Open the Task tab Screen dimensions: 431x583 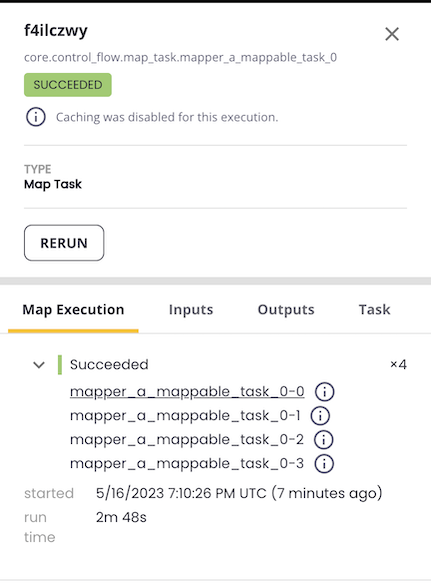click(x=374, y=310)
